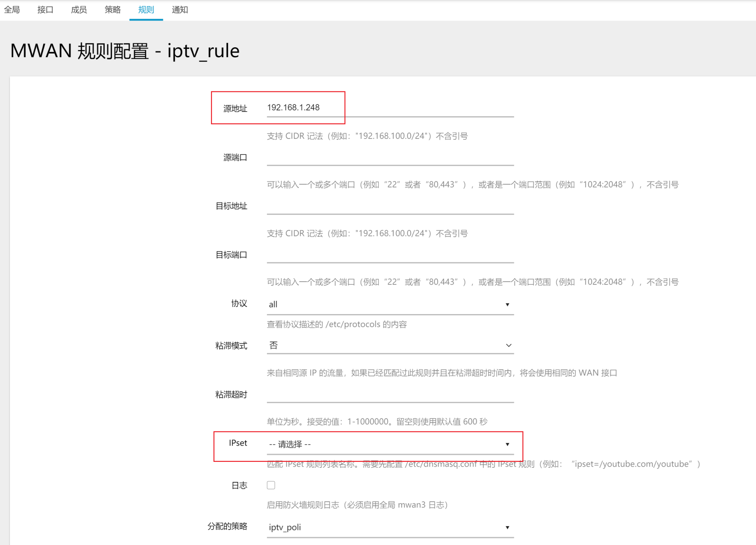Click the 源地址 input with 192.168.1.248

390,108
